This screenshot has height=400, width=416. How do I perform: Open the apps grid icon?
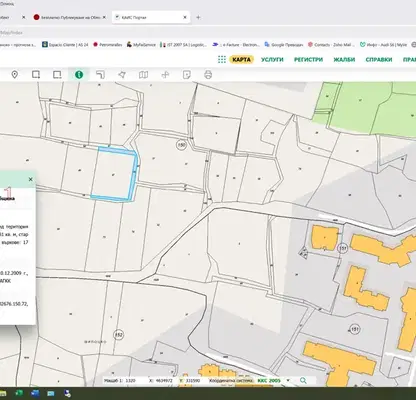(x=222, y=60)
